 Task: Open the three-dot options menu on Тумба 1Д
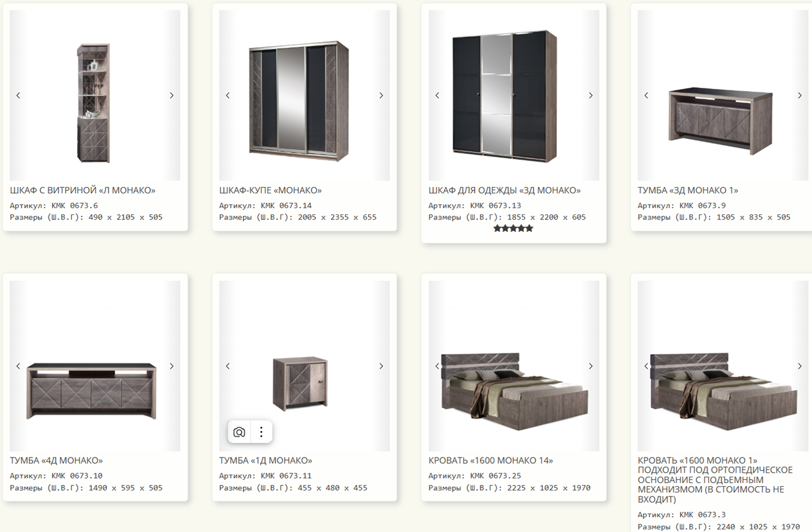pos(261,432)
